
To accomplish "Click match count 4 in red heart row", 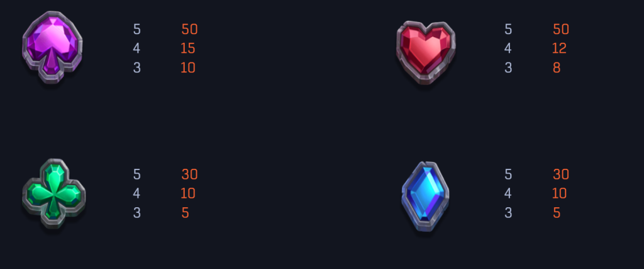I will (508, 49).
